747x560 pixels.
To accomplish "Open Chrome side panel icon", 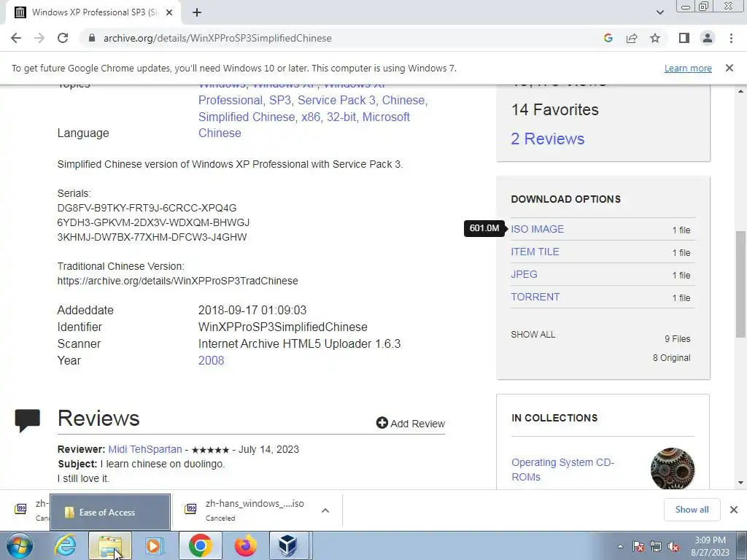I will tap(684, 38).
